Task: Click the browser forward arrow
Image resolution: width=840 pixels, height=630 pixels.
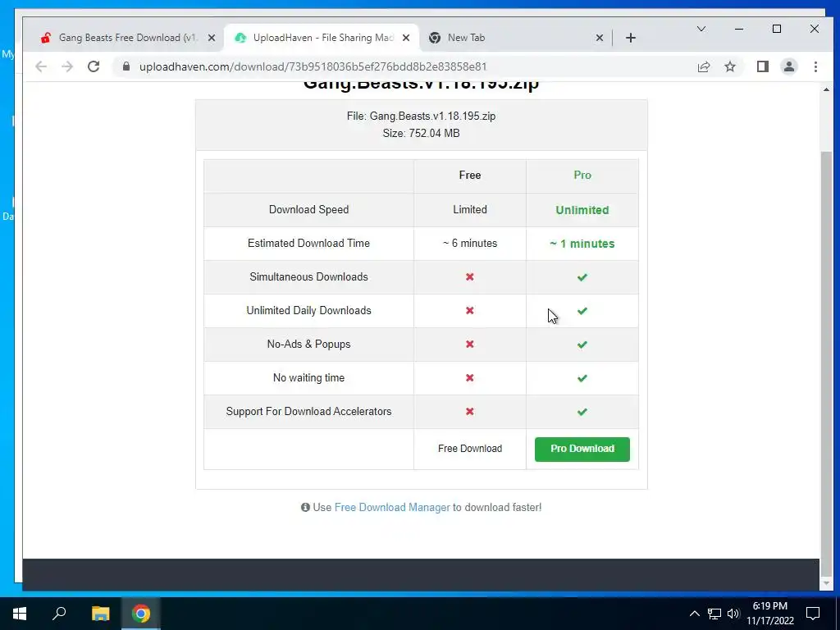Action: [67, 66]
